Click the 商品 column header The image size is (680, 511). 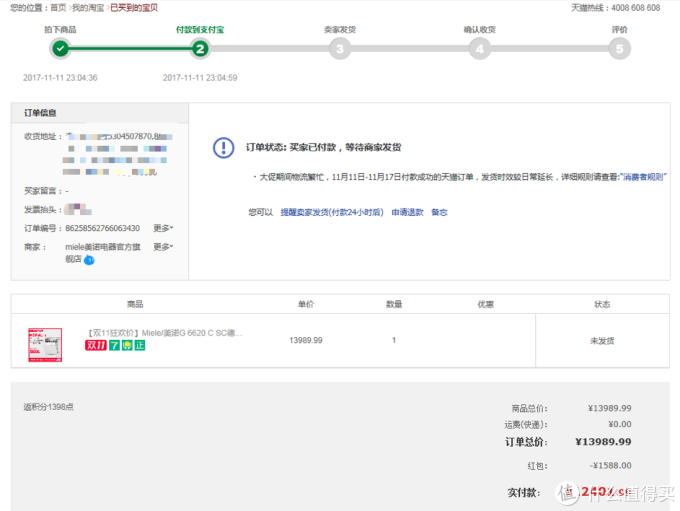coord(135,304)
